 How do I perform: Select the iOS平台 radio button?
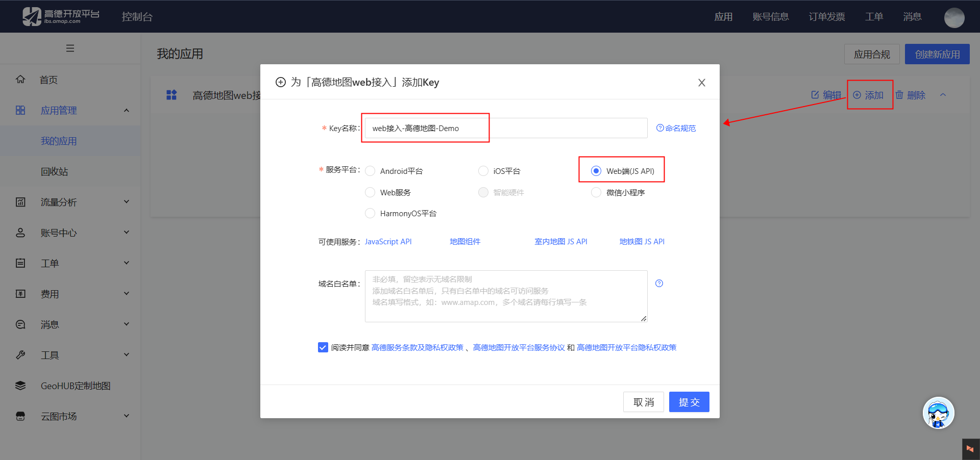pyautogui.click(x=483, y=171)
